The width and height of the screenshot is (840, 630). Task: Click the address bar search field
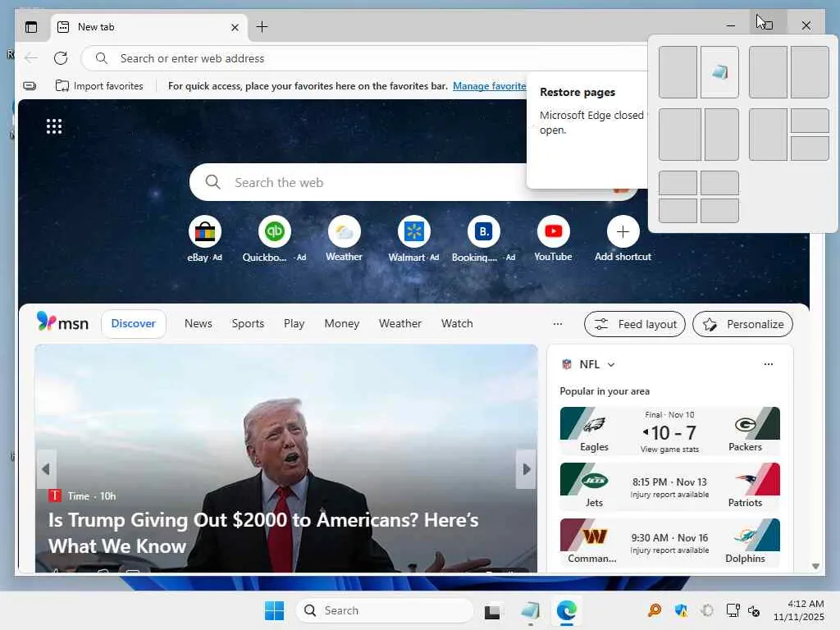[x=364, y=58]
